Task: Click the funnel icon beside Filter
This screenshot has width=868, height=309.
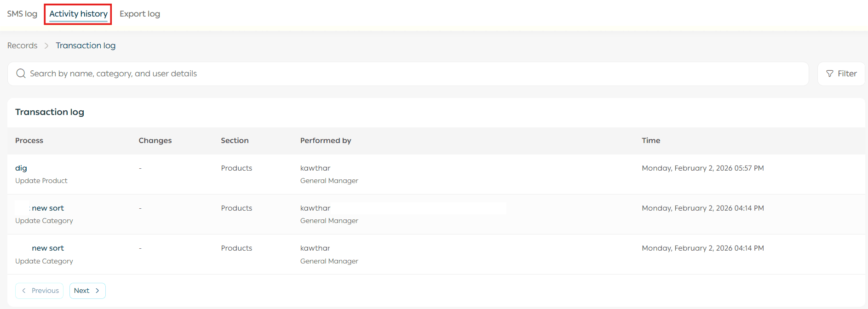Action: coord(830,74)
